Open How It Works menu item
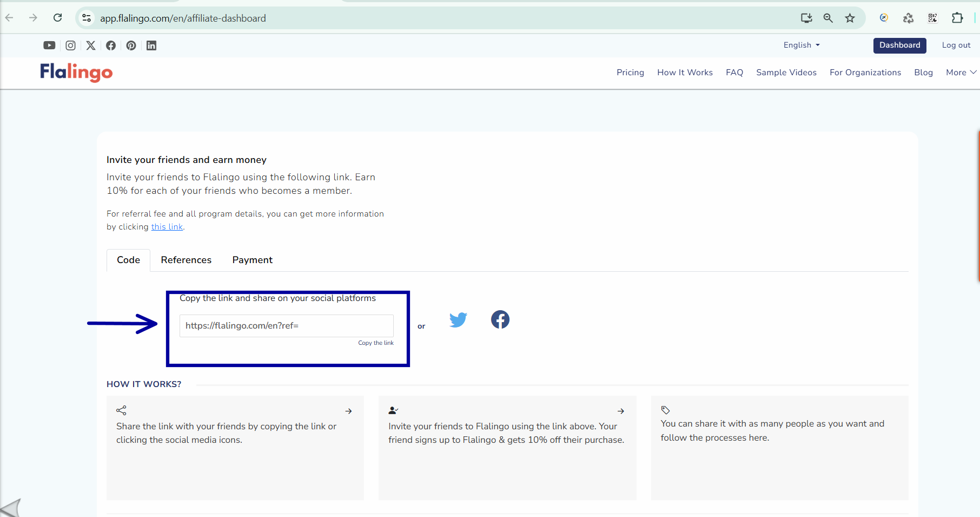The width and height of the screenshot is (980, 517). point(685,72)
